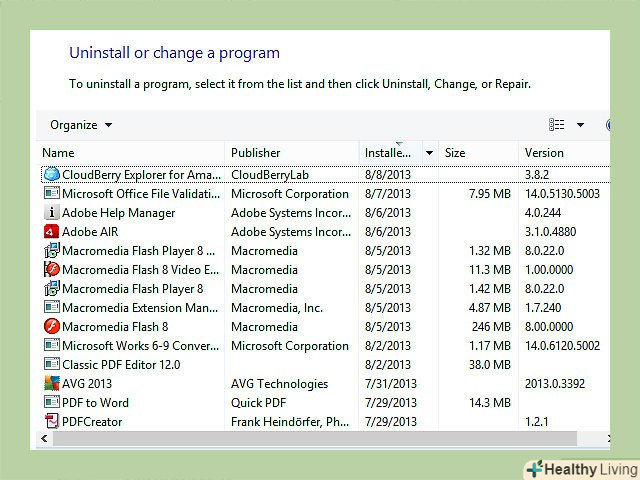Select the Macromedia Flash 8 entry
640x480 pixels.
[115, 327]
